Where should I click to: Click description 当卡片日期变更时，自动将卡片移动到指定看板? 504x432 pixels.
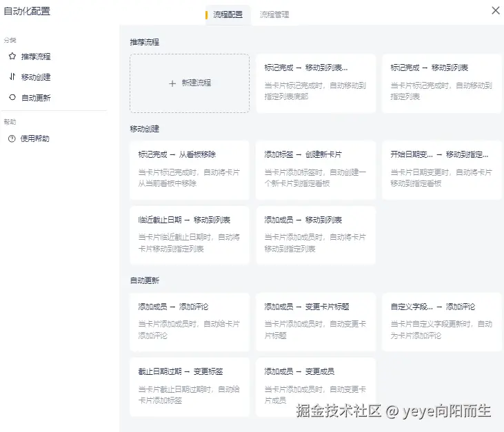[x=441, y=178]
